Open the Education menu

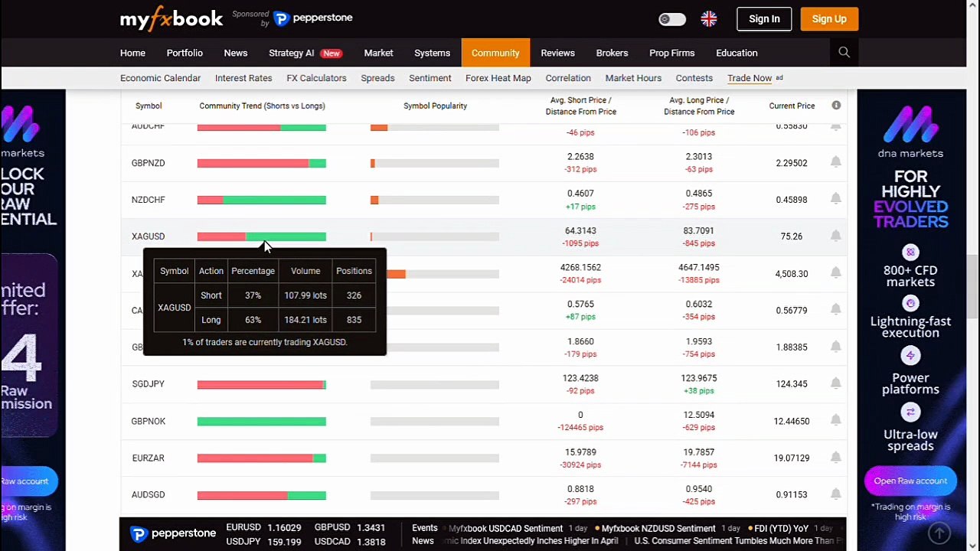pyautogui.click(x=737, y=53)
